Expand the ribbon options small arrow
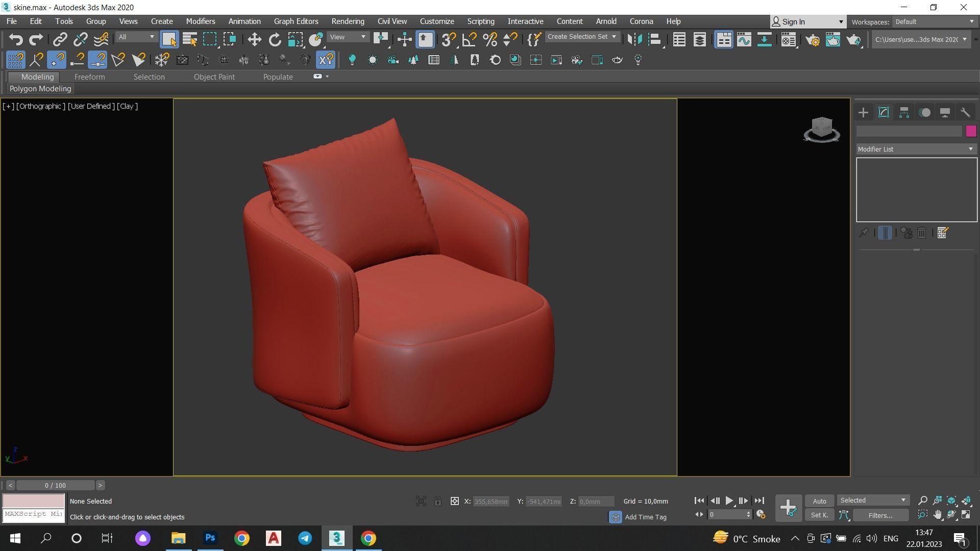This screenshot has height=551, width=980. tap(327, 77)
